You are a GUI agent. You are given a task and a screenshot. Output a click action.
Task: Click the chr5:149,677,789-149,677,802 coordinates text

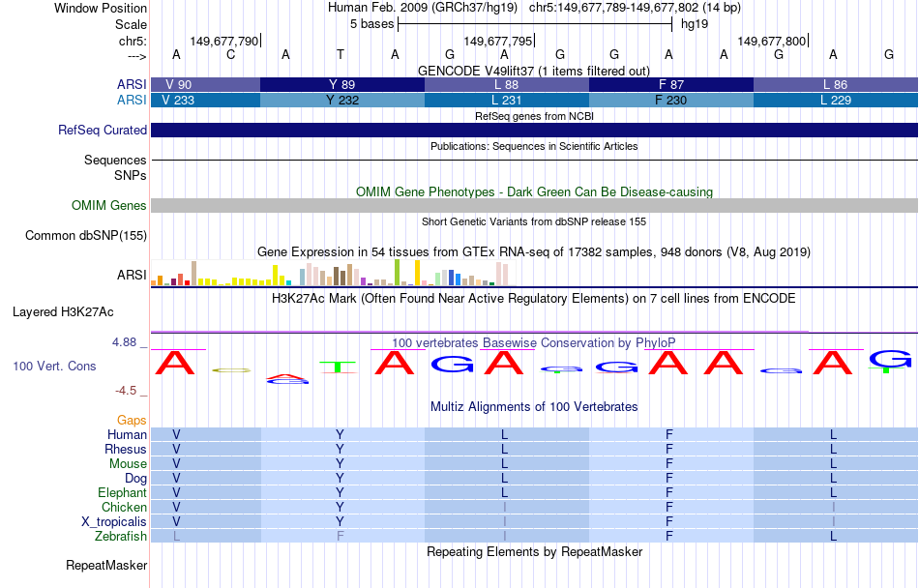click(613, 8)
